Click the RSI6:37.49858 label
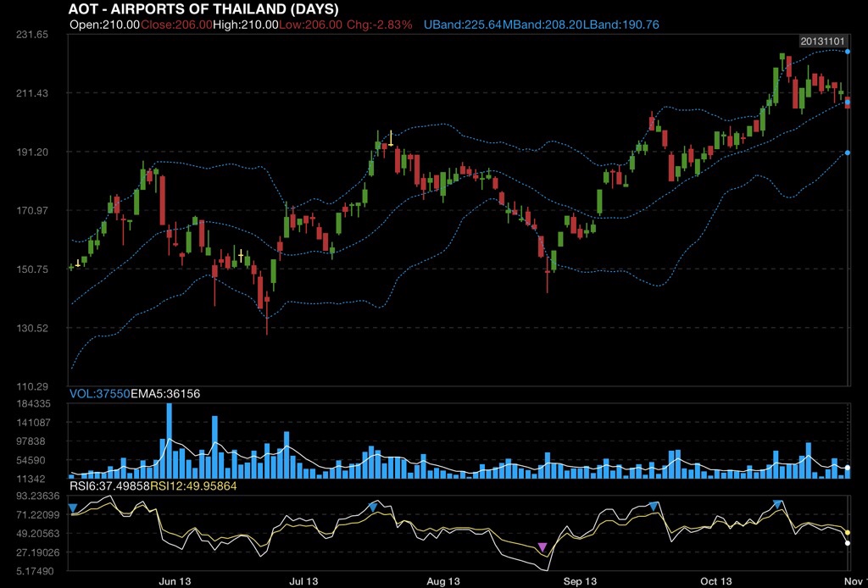This screenshot has height=588, width=868. point(110,487)
